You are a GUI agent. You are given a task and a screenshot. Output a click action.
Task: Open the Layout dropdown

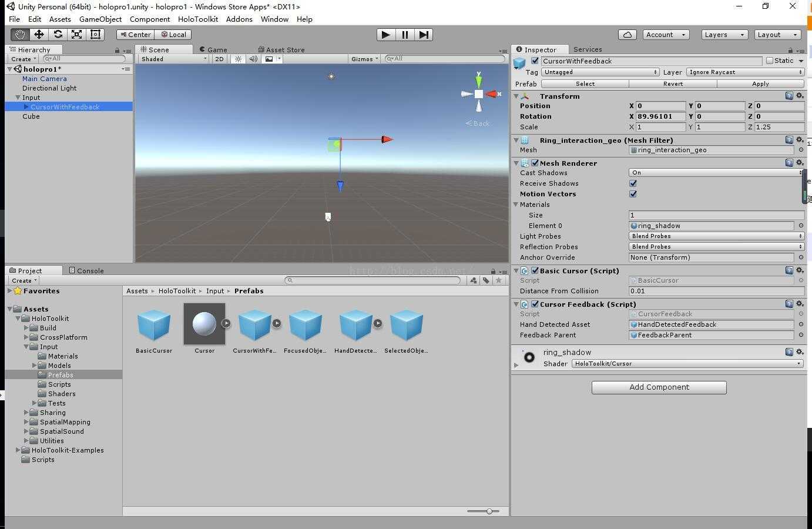tap(777, 35)
